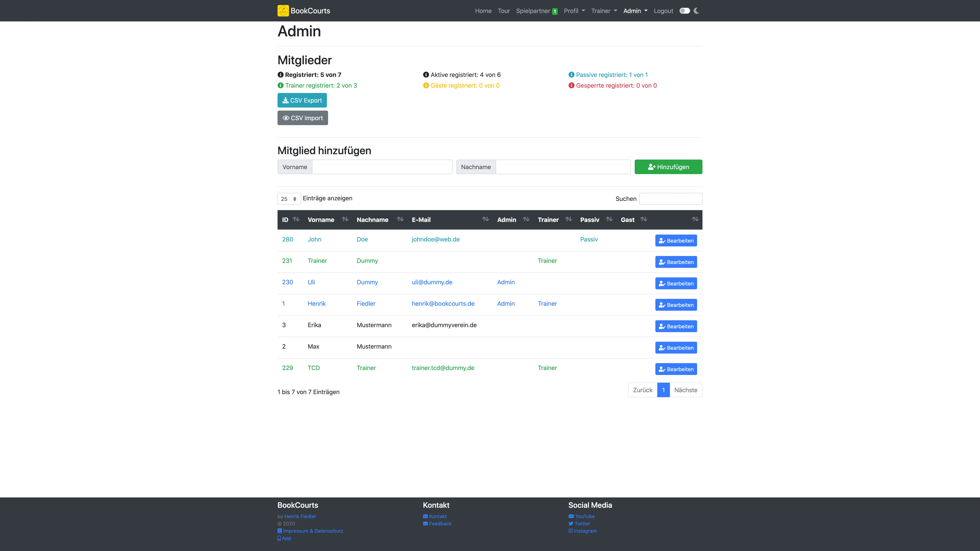Sort by Gast column sort icon
Image resolution: width=980 pixels, height=551 pixels.
coord(644,219)
